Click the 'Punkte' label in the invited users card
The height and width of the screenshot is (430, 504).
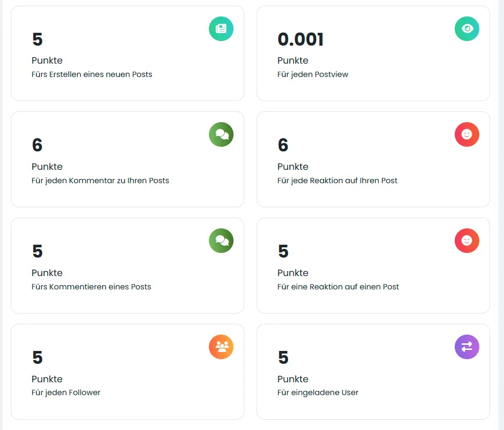(293, 379)
